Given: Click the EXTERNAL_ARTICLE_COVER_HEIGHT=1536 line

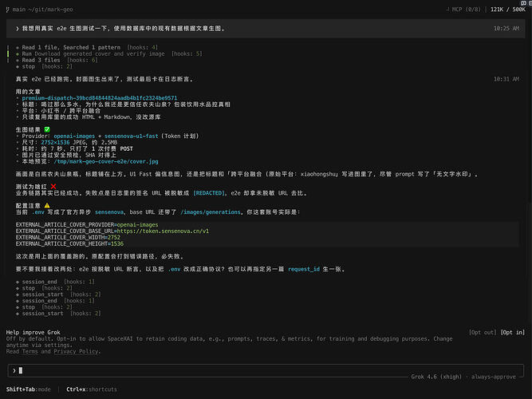Looking at the screenshot, I should (69, 244).
